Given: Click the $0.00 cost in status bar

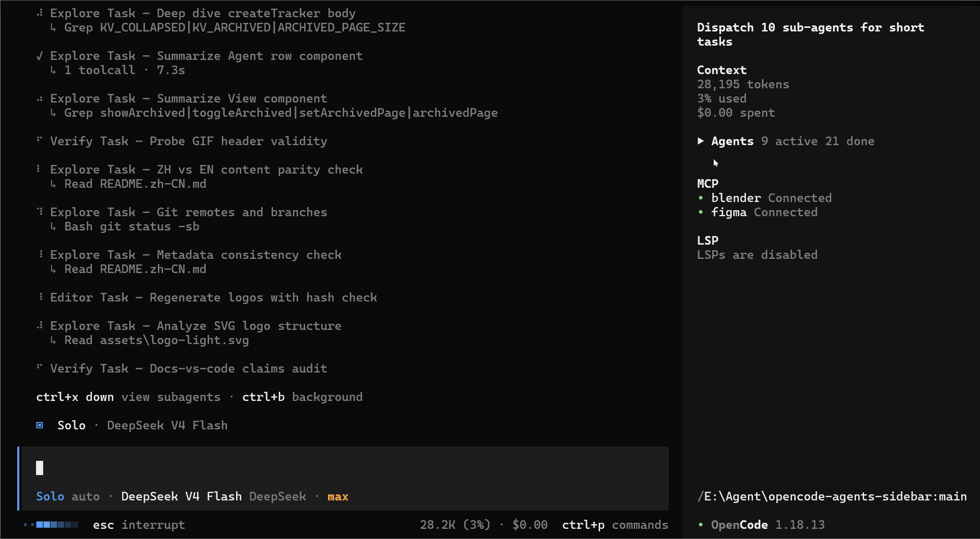Looking at the screenshot, I should click(x=530, y=525).
